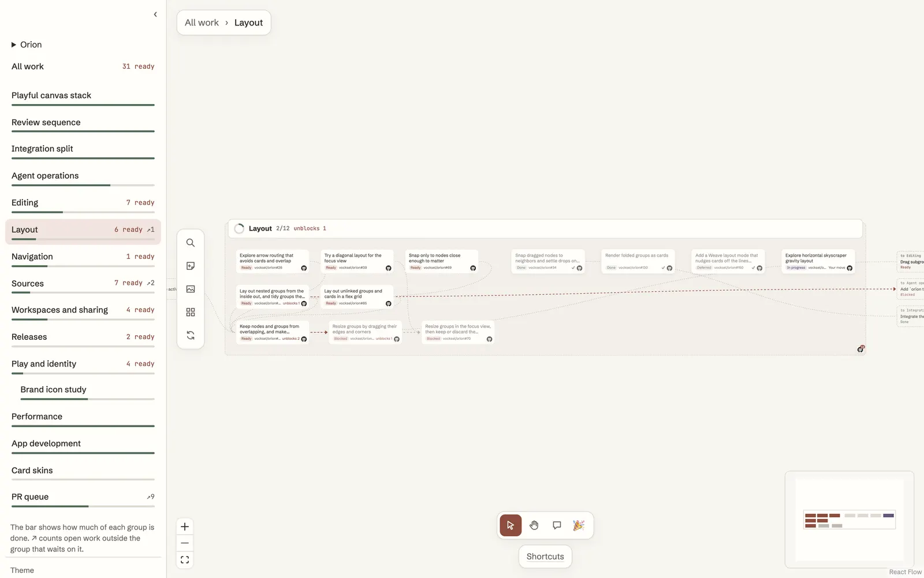Zoom in with the plus button
The width and height of the screenshot is (924, 578).
pos(185,527)
